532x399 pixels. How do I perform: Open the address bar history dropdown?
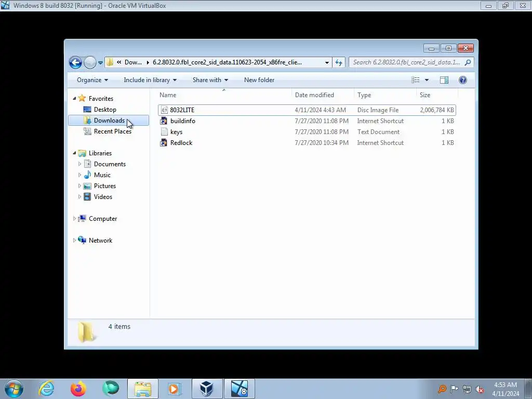pos(327,62)
